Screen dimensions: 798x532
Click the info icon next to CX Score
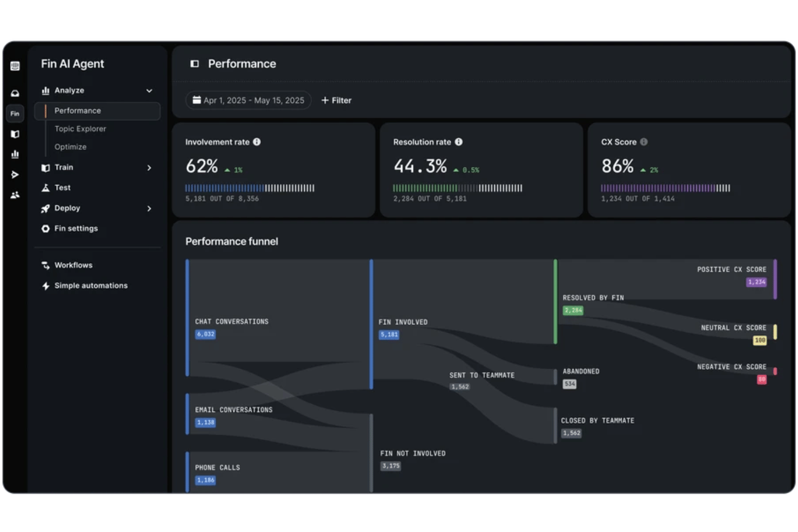644,142
